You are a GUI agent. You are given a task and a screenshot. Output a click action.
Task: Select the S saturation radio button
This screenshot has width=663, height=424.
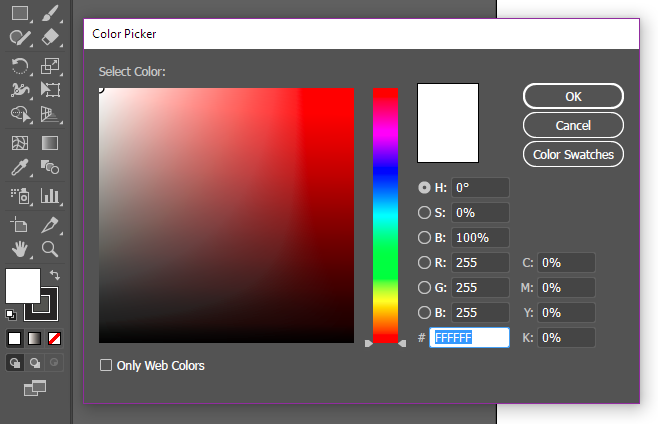(424, 212)
